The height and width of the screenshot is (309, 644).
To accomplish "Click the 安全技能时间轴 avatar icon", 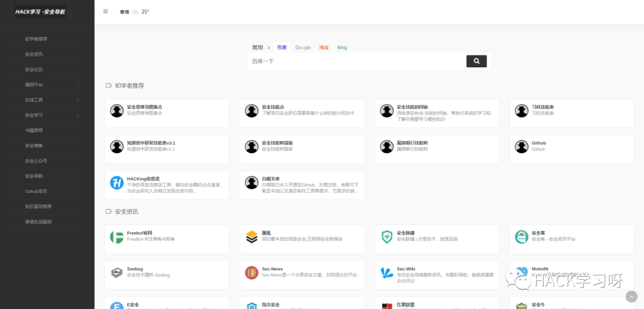I will tap(386, 111).
